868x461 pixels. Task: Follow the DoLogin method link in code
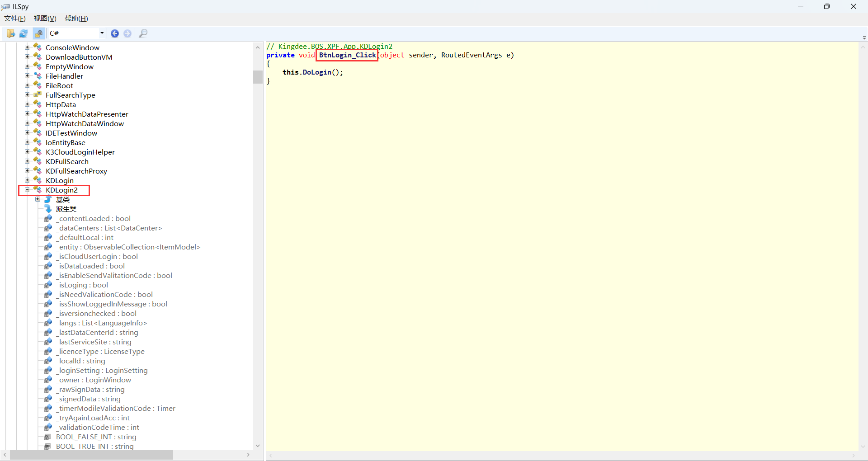pyautogui.click(x=317, y=72)
